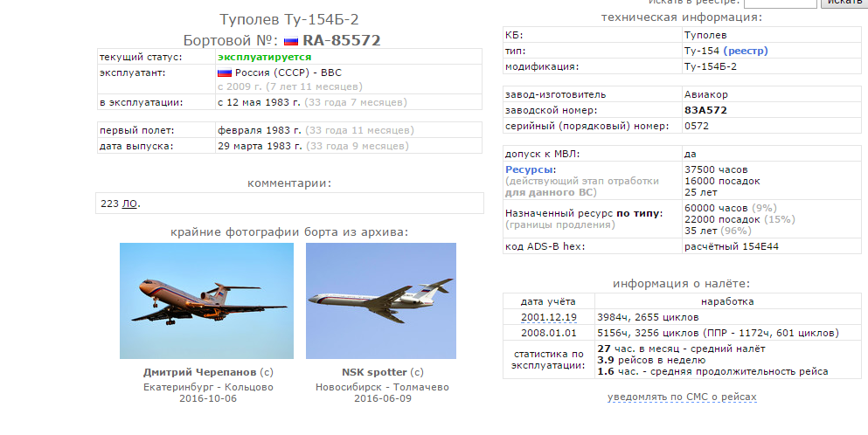Viewport: 868px width, 435px height.
Task: Select the Авиакор manufacturer cell
Action: point(771,94)
